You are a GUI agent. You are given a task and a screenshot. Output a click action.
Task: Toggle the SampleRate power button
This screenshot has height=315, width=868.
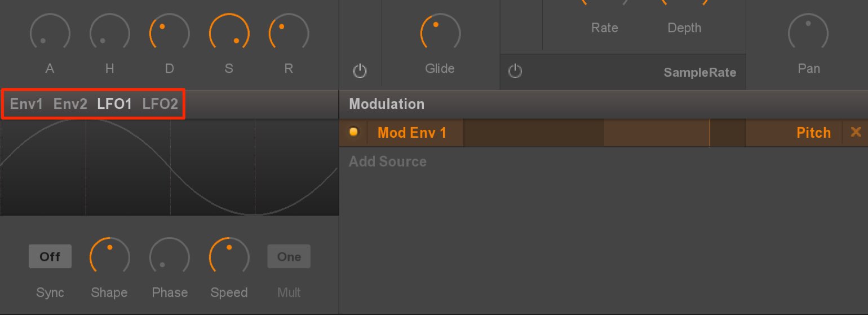click(x=515, y=71)
